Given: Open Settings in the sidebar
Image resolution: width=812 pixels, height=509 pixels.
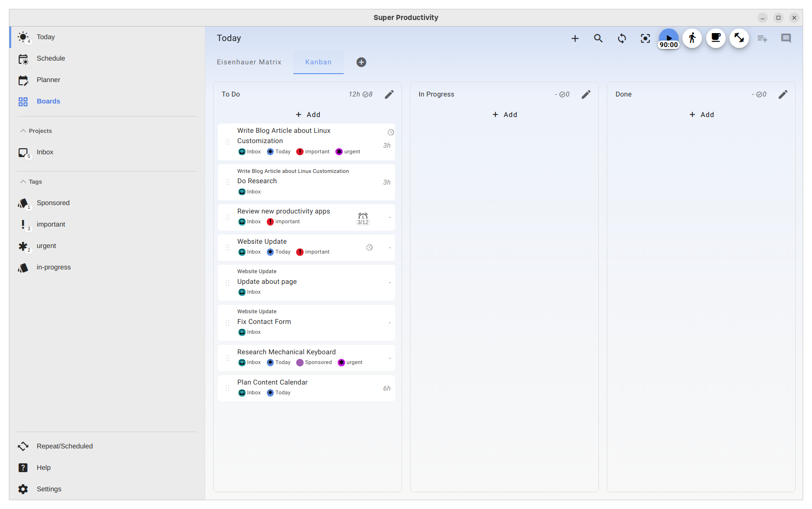Looking at the screenshot, I should pos(107,489).
